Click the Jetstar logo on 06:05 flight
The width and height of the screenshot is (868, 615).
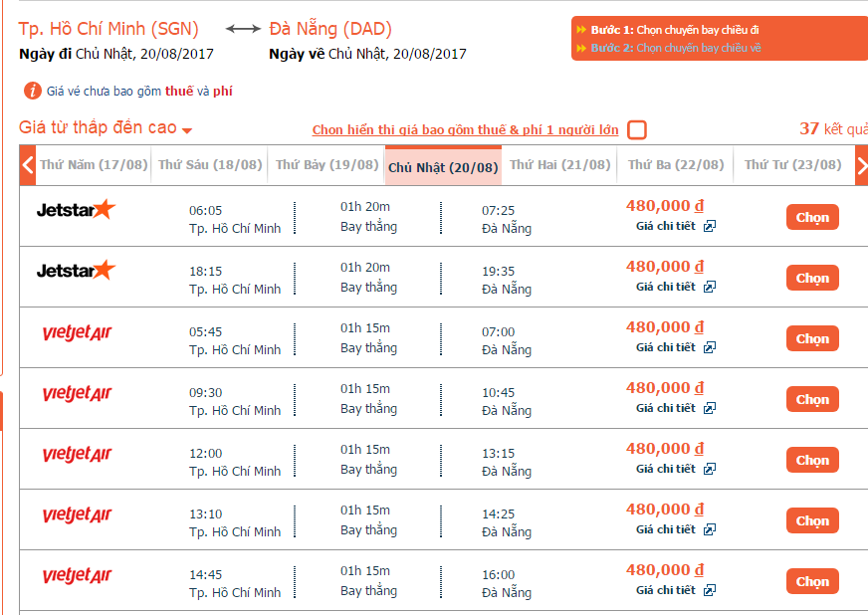[76, 210]
